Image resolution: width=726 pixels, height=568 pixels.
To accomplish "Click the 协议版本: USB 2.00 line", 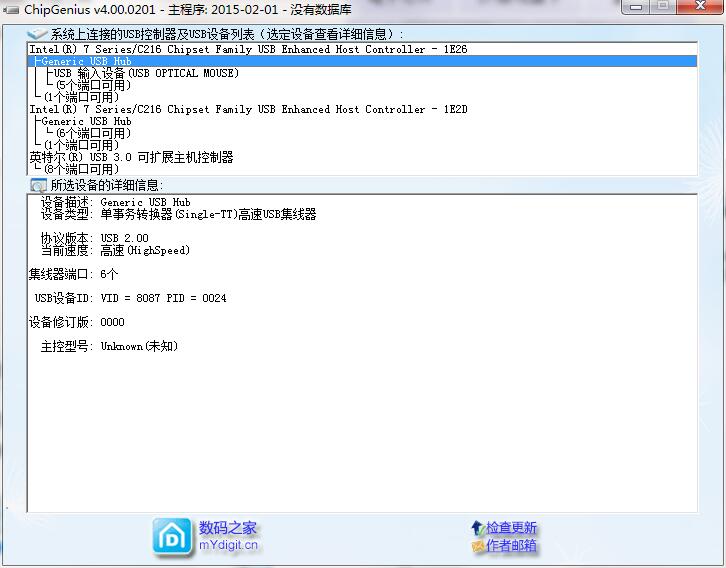I will 94,238.
